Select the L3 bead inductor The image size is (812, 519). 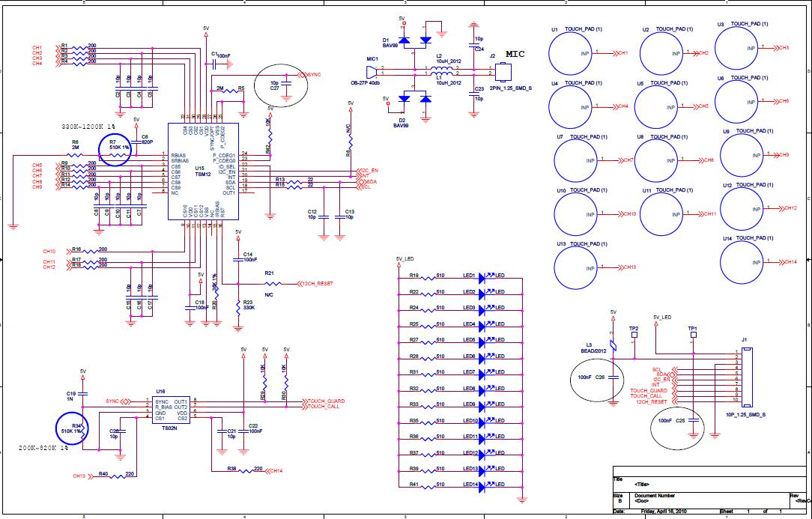click(613, 345)
